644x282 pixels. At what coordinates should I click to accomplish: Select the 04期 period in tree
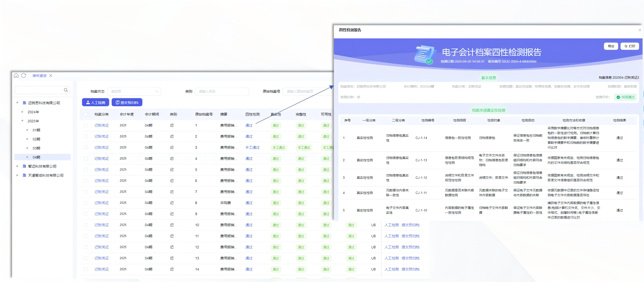(x=37, y=157)
